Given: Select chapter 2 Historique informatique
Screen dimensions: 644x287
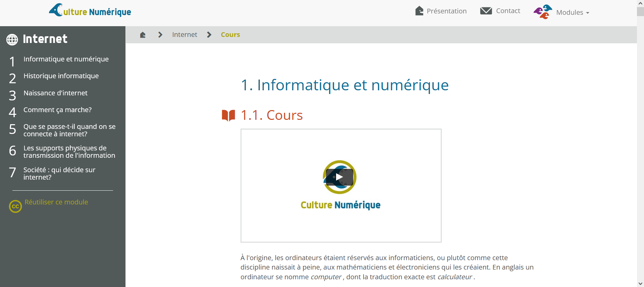Looking at the screenshot, I should [61, 76].
